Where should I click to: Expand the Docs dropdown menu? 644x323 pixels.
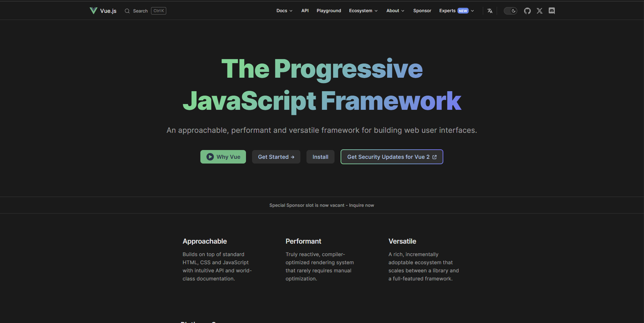pos(284,11)
